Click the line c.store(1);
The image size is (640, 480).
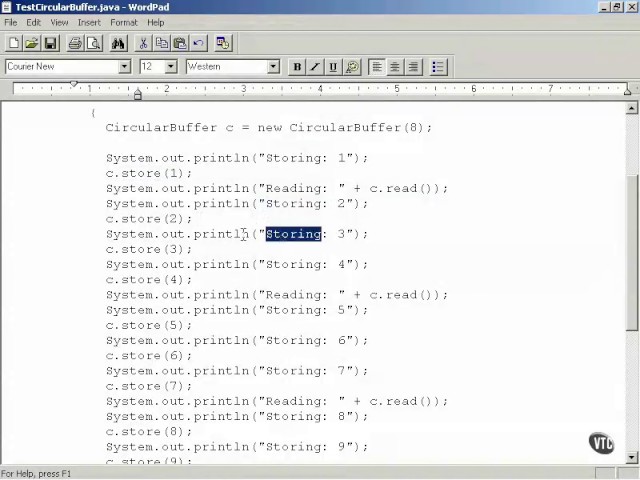(x=149, y=173)
